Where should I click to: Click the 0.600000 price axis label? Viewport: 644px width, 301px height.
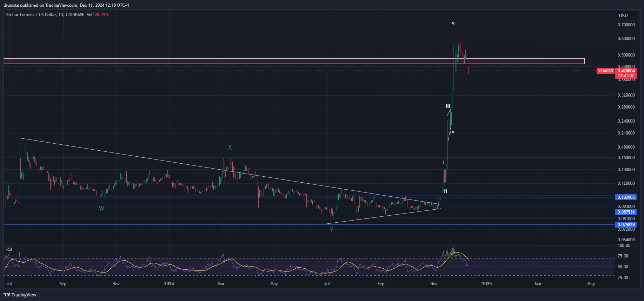[626, 39]
